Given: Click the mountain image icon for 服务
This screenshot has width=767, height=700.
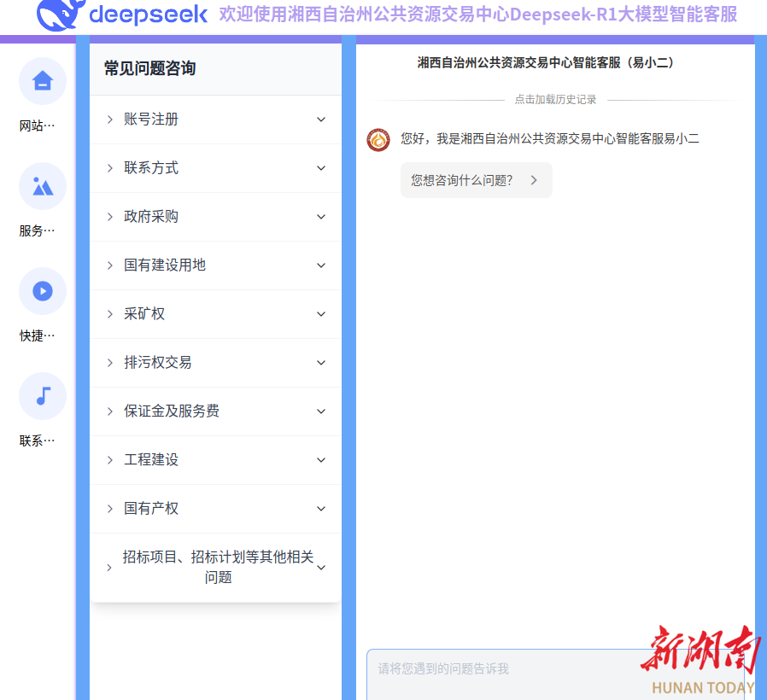Looking at the screenshot, I should (43, 186).
